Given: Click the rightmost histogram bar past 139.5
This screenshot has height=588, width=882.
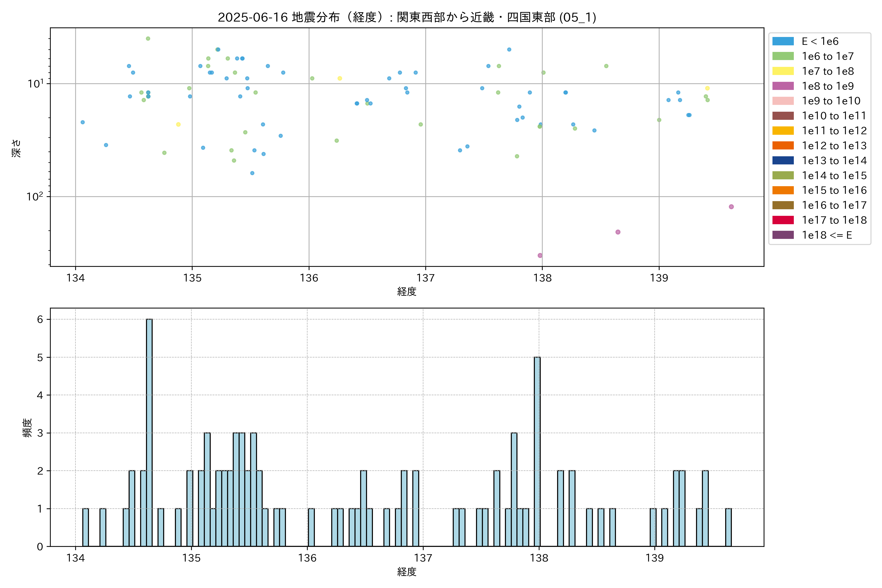Looking at the screenshot, I should tap(728, 527).
